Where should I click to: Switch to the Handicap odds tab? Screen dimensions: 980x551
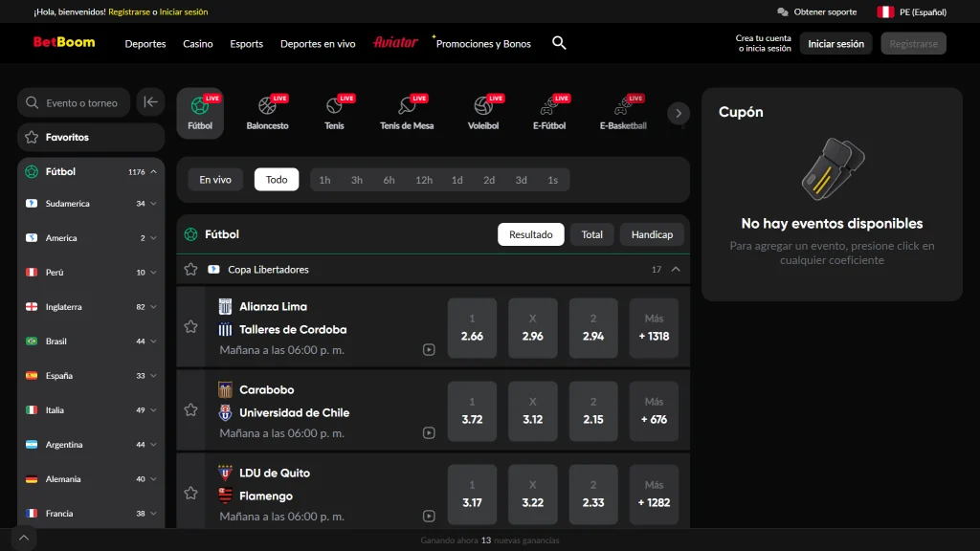tap(652, 234)
